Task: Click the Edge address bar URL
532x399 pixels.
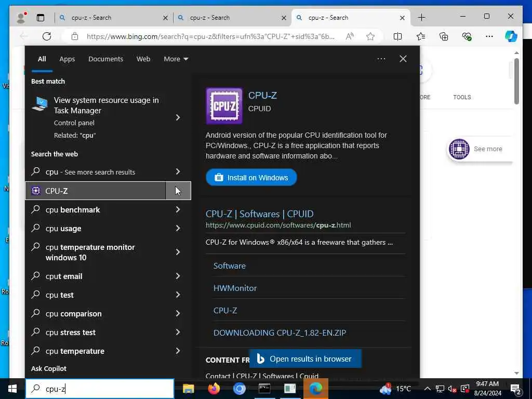Action: (210, 36)
